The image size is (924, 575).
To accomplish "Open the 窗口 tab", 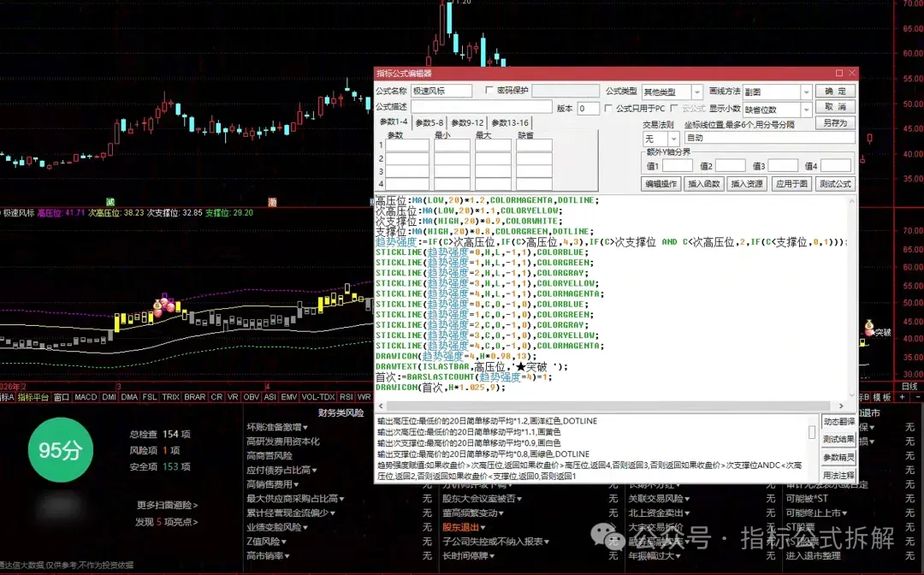I will (x=62, y=397).
